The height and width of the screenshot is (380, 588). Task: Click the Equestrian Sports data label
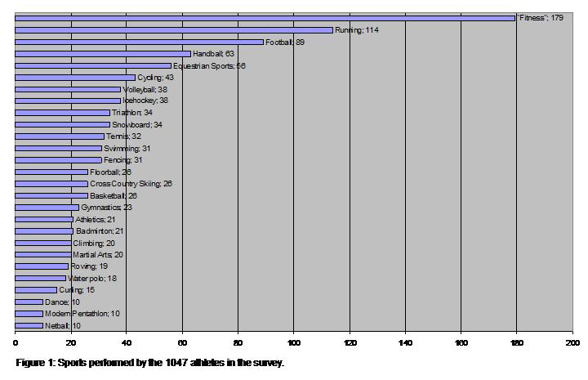pyautogui.click(x=209, y=65)
